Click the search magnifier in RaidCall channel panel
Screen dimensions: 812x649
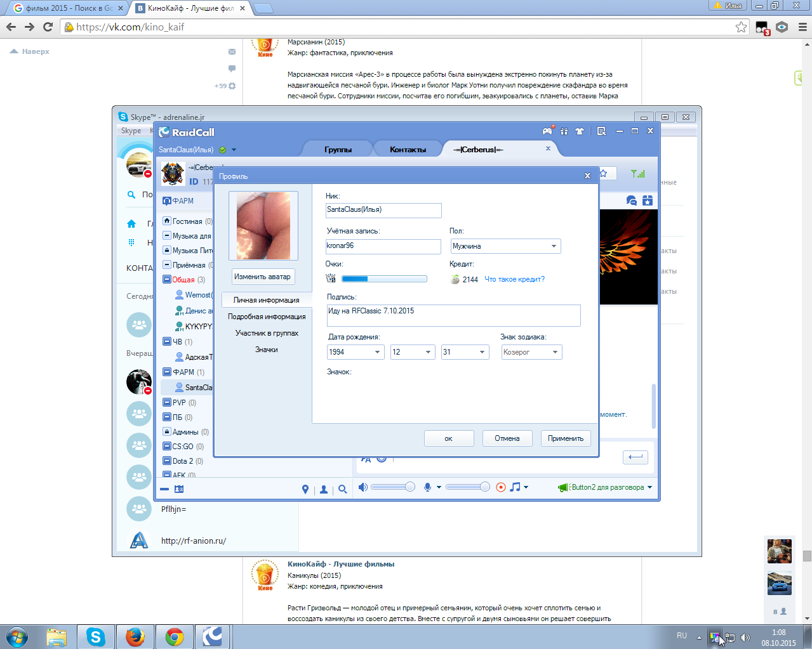(x=343, y=489)
